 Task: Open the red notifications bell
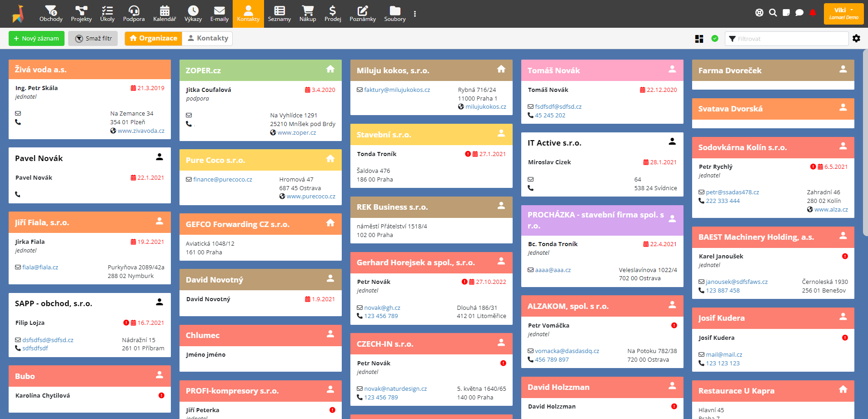813,13
